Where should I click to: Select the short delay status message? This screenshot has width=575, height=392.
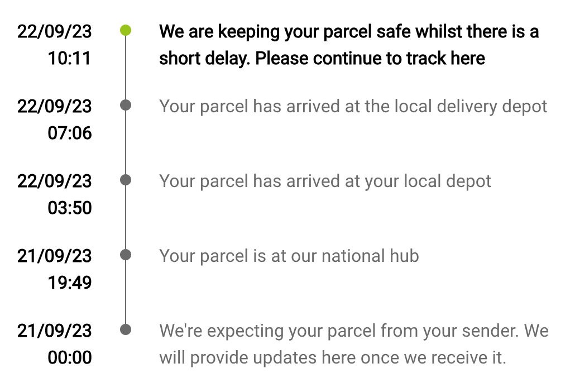[x=348, y=45]
